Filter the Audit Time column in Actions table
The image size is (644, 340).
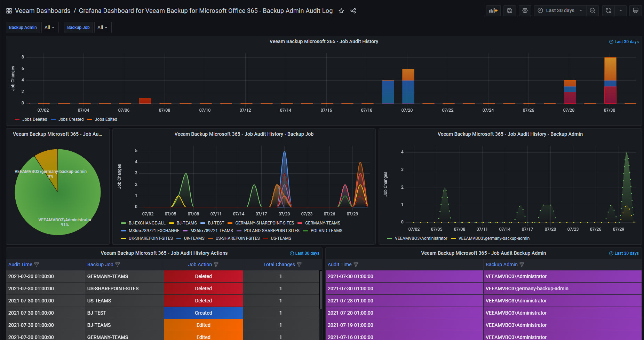point(37,264)
